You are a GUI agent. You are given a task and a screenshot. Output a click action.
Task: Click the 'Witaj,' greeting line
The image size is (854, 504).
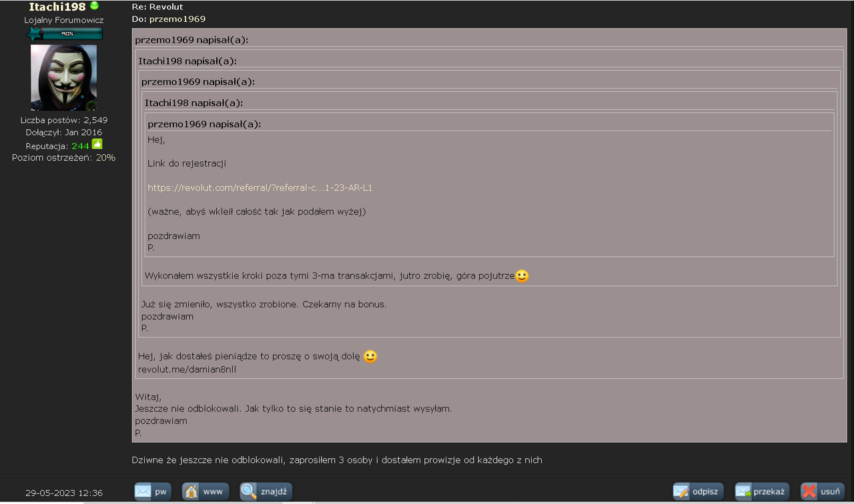click(148, 397)
